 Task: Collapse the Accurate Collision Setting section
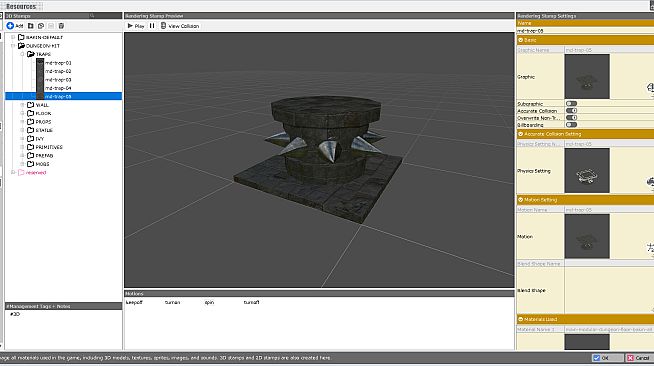(585, 134)
